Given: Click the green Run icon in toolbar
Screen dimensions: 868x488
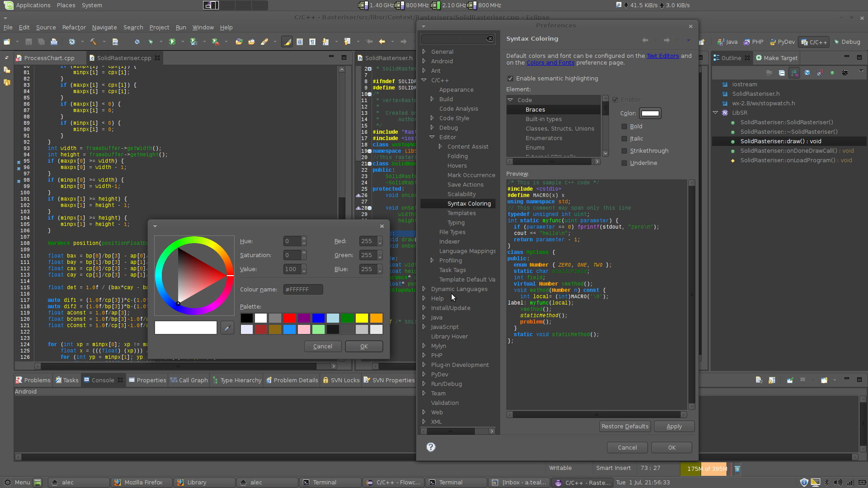Looking at the screenshot, I should pos(172,42).
